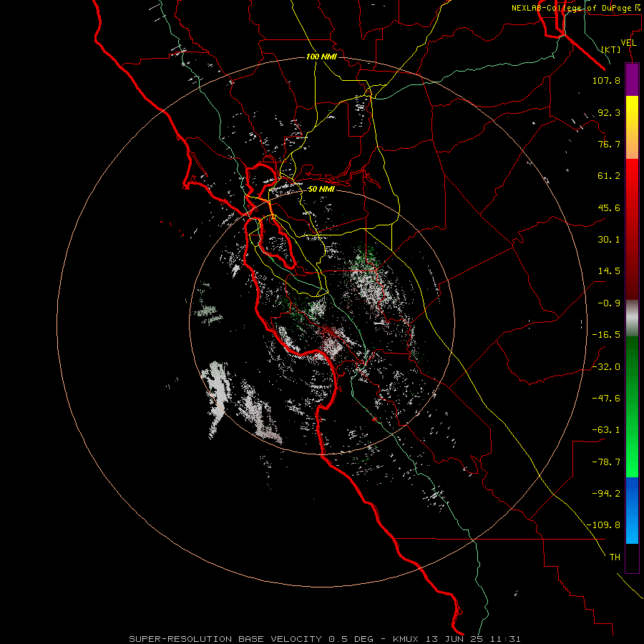The width and height of the screenshot is (644, 644).
Task: Pick the gray segment of velocity scale
Action: pos(632,318)
